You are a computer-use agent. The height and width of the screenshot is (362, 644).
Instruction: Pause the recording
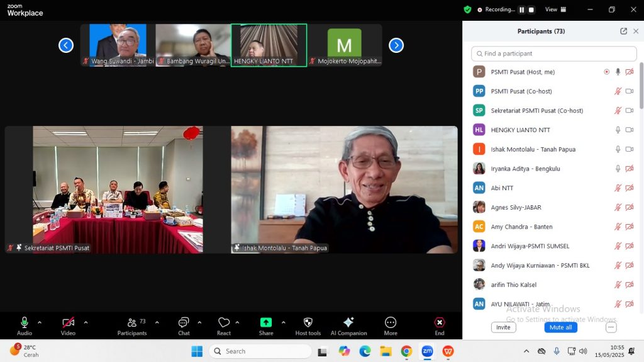click(521, 10)
